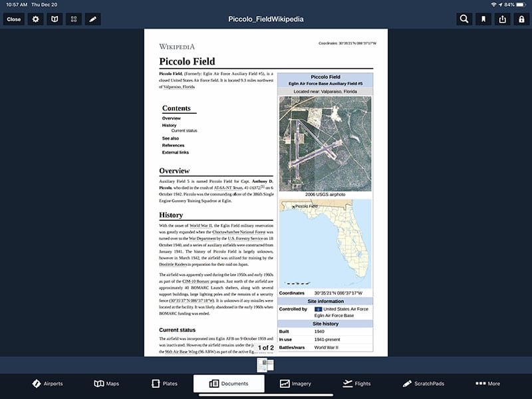532x399 pixels.
Task: Show page thumbnails grid
Action: point(74,19)
